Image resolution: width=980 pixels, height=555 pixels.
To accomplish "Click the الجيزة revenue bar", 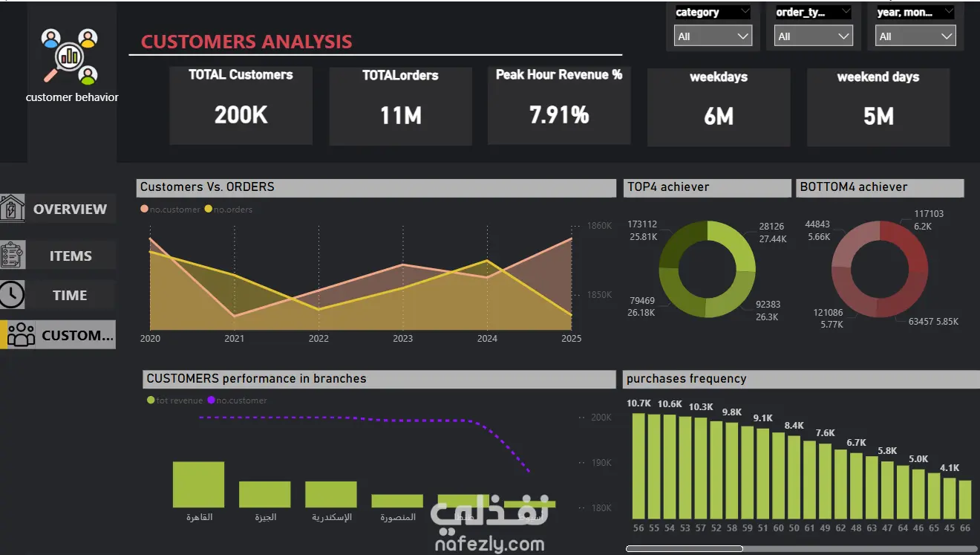I will (x=264, y=494).
